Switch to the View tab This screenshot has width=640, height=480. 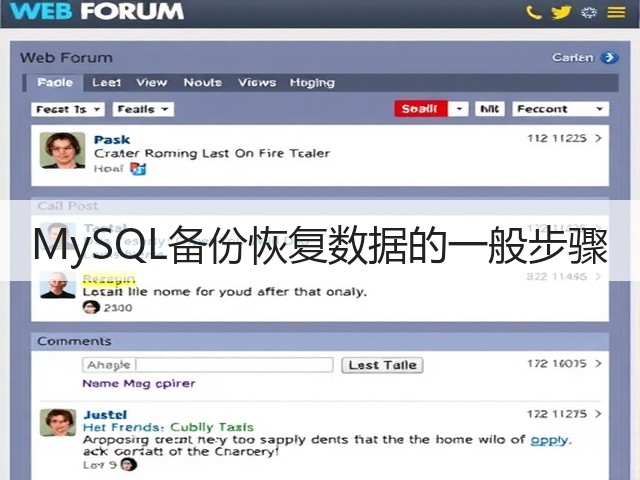pos(152,82)
